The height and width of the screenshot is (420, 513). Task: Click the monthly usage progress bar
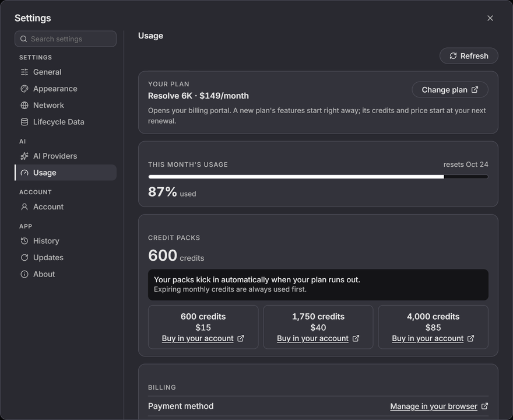(318, 177)
